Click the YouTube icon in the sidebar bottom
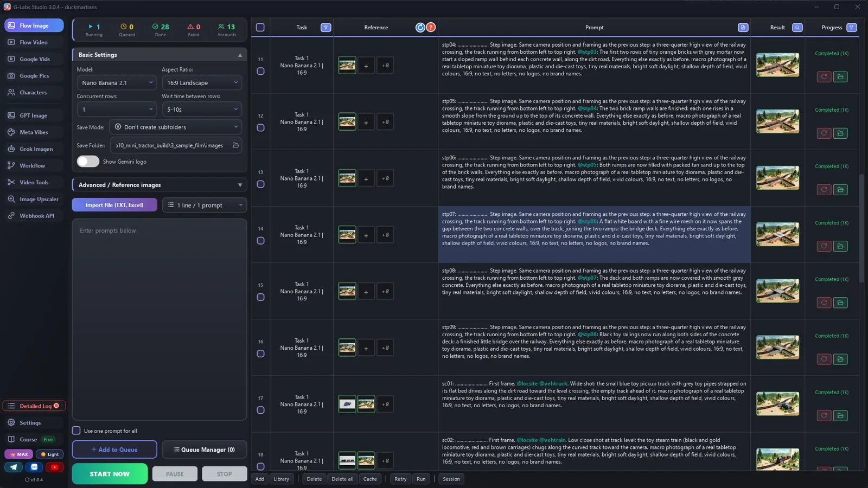868x488 pixels. pyautogui.click(x=54, y=467)
